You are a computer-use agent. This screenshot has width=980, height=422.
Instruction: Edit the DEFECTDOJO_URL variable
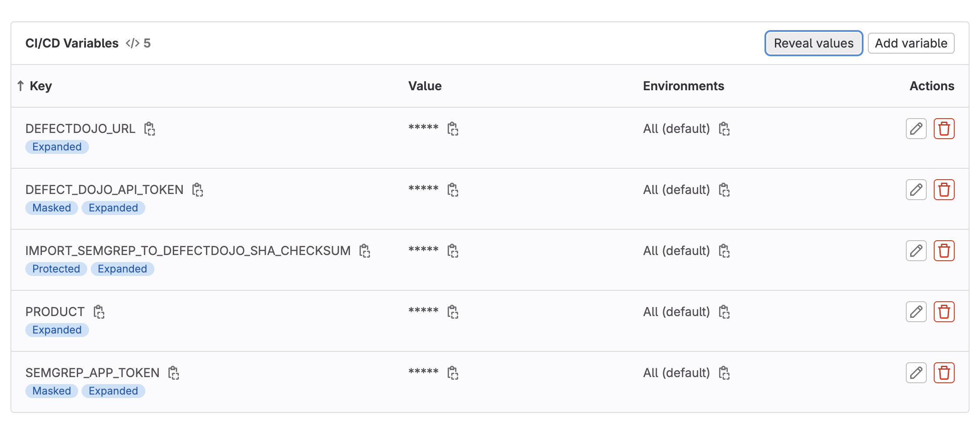[x=916, y=129]
